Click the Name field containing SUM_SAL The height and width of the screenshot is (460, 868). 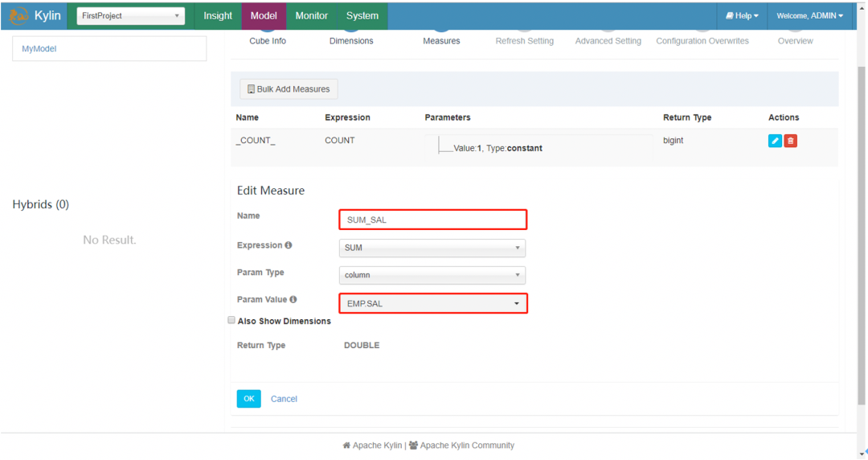click(x=433, y=220)
